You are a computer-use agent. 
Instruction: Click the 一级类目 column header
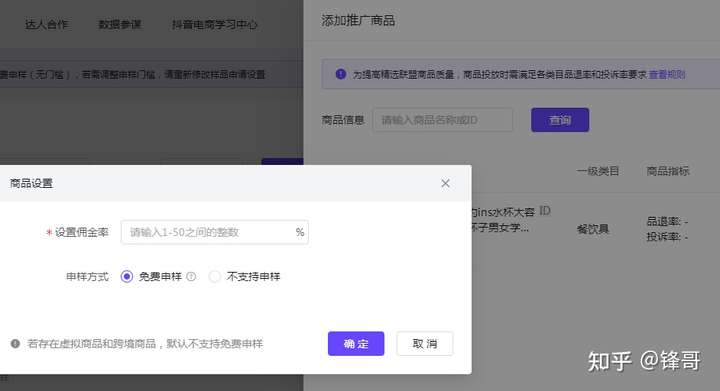[598, 171]
